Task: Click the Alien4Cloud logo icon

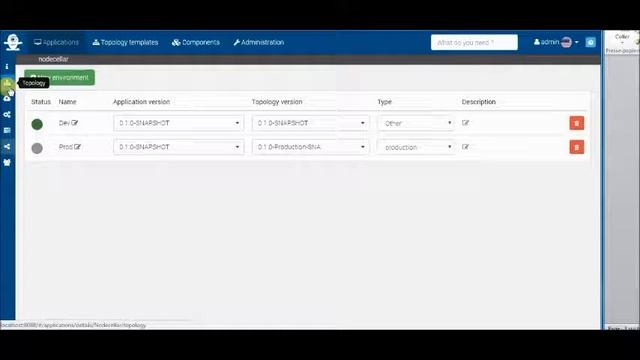Action: click(13, 42)
